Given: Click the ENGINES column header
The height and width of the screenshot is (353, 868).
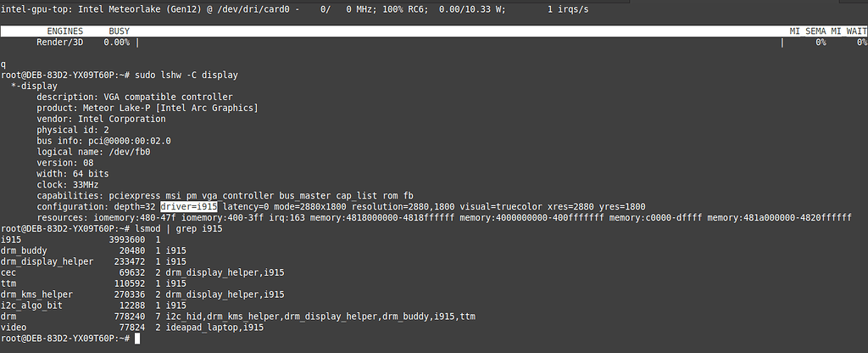Looking at the screenshot, I should click(x=64, y=31).
